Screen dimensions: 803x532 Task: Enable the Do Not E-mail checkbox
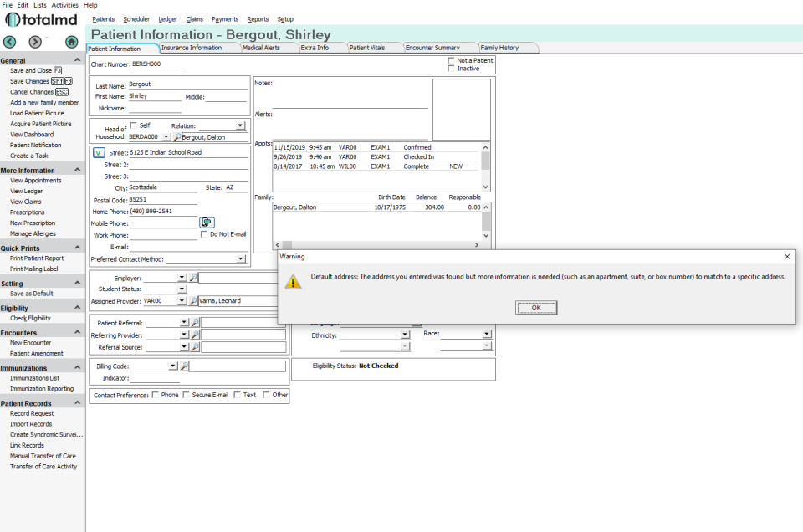(204, 234)
